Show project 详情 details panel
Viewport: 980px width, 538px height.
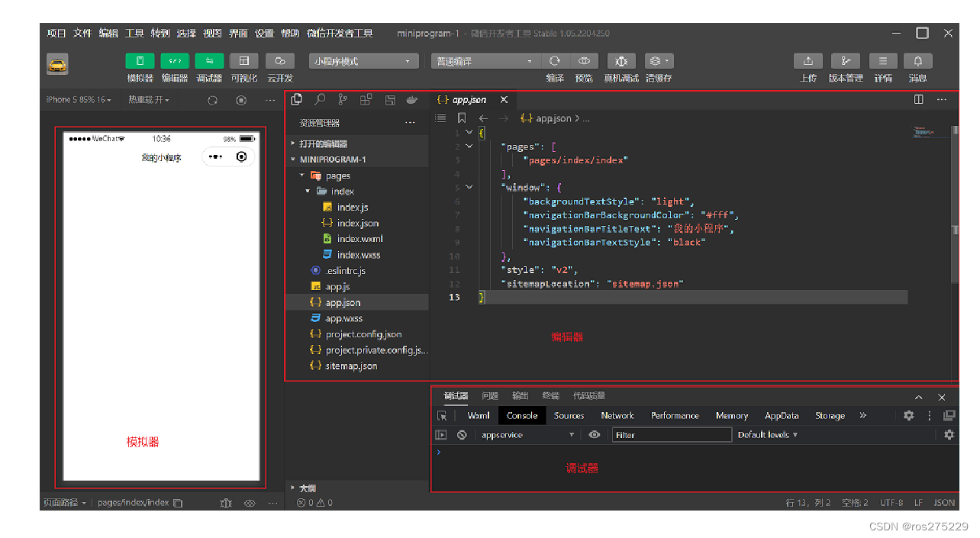(883, 60)
